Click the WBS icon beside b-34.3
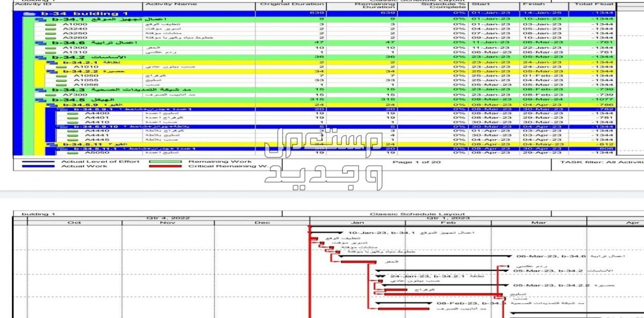Image resolution: width=644 pixels, height=318 pixels. (40, 90)
